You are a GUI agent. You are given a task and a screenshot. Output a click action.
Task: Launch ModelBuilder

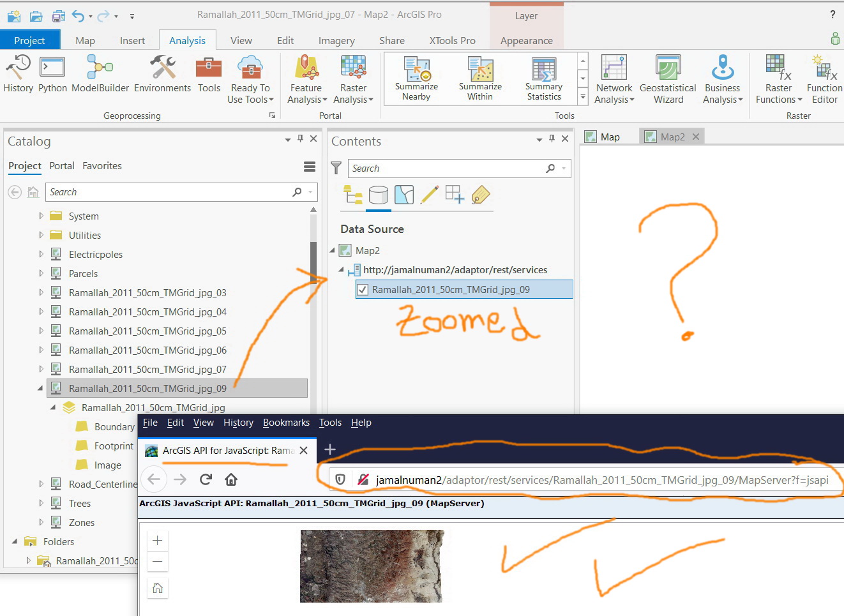[100, 74]
